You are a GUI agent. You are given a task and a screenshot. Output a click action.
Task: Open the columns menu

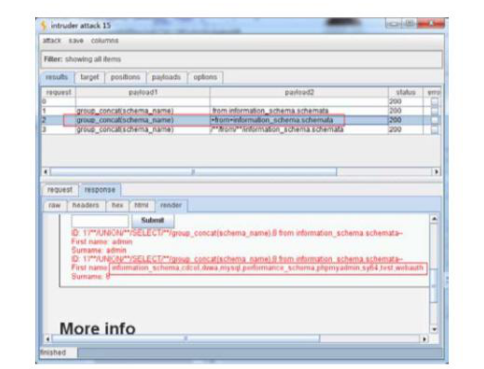click(105, 41)
